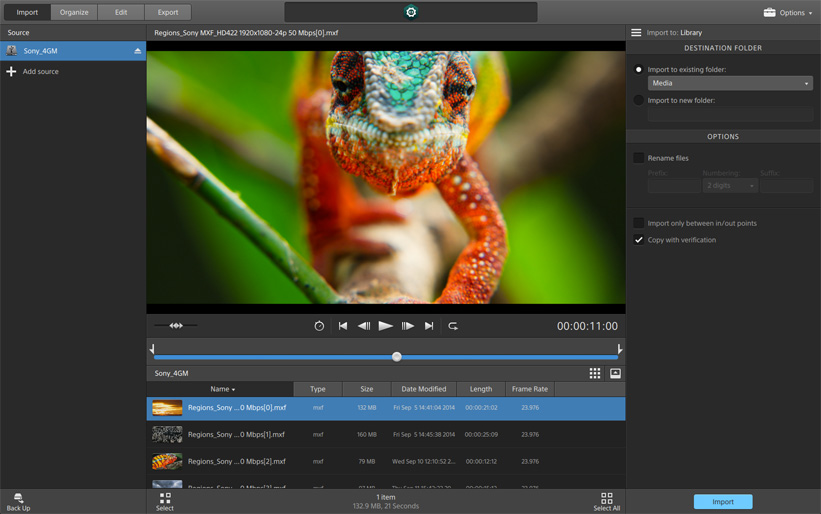
Task: Toggle the preview pane view icon
Action: tap(615, 373)
